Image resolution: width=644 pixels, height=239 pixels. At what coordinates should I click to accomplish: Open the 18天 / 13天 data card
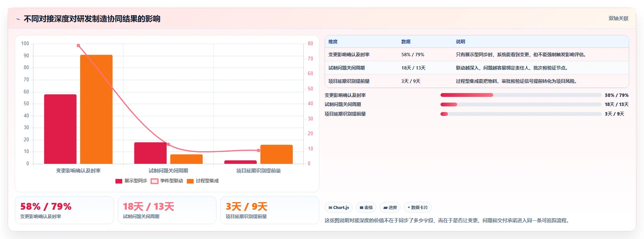[167, 210]
